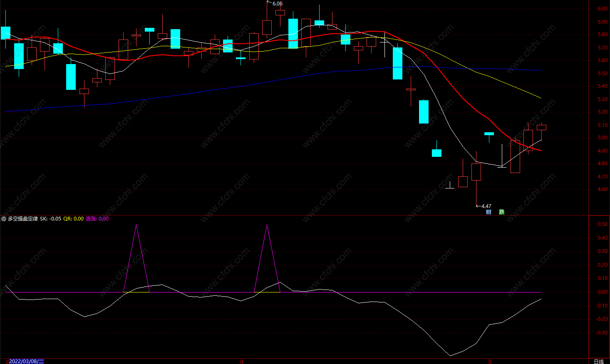610x364 pixels.
Task: Click the 财 marker below the chart low
Action: [488, 212]
